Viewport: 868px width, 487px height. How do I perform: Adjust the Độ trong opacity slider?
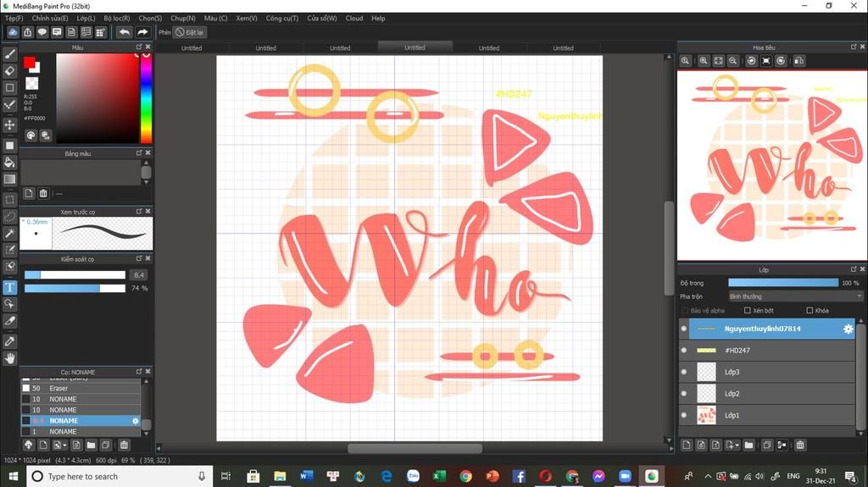[783, 283]
